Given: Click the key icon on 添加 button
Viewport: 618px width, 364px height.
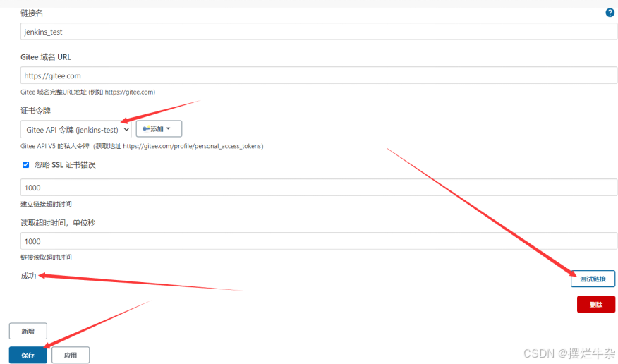Looking at the screenshot, I should (x=146, y=129).
